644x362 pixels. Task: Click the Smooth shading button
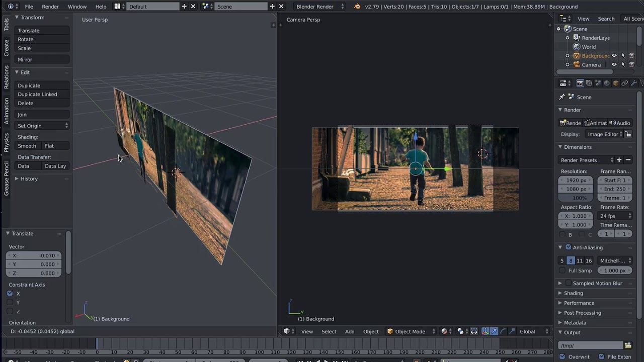tap(27, 146)
